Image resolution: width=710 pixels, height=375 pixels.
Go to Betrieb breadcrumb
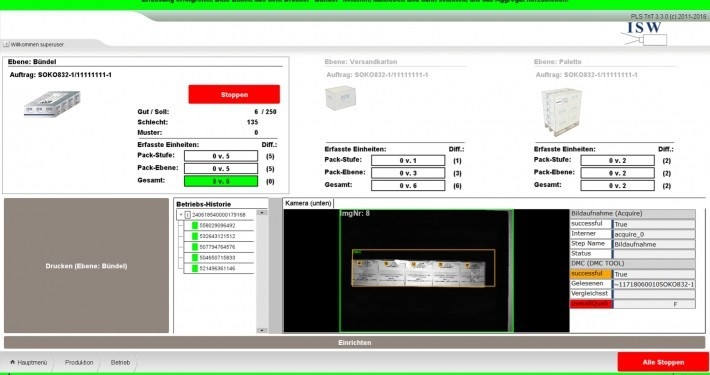point(120,362)
